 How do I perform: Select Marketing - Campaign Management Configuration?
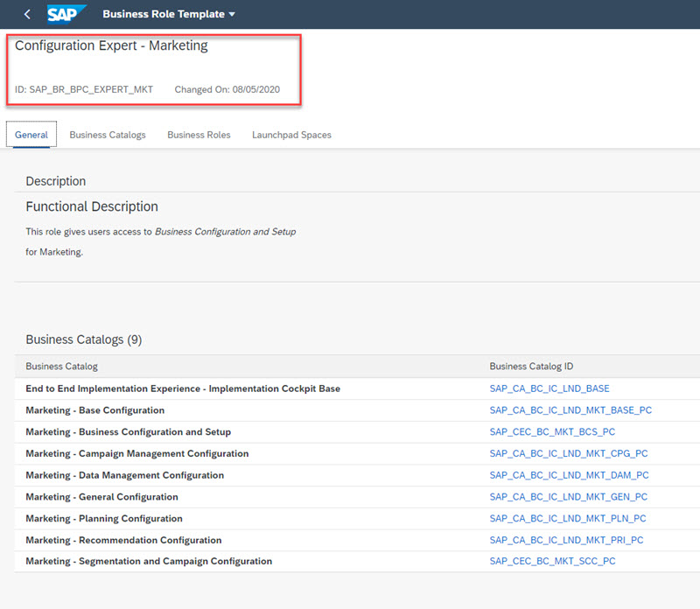(137, 453)
